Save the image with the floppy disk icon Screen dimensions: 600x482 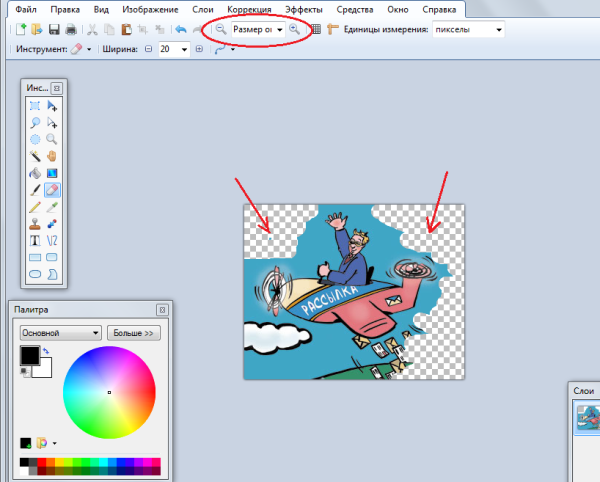54,30
